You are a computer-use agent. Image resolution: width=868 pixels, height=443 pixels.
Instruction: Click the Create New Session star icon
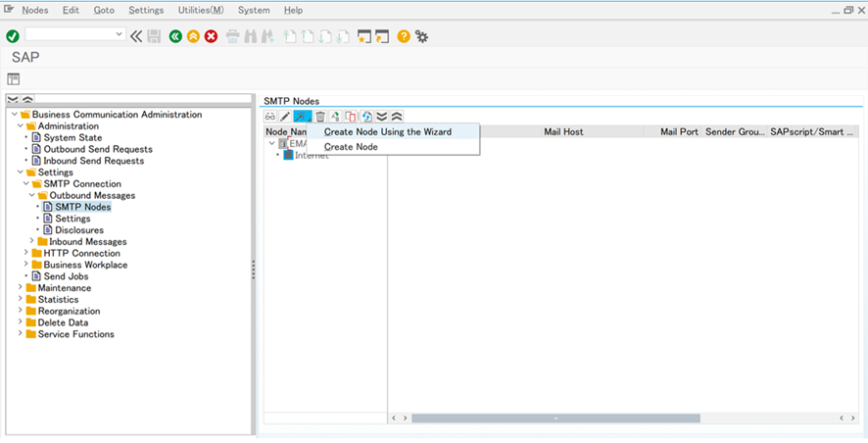click(x=363, y=36)
